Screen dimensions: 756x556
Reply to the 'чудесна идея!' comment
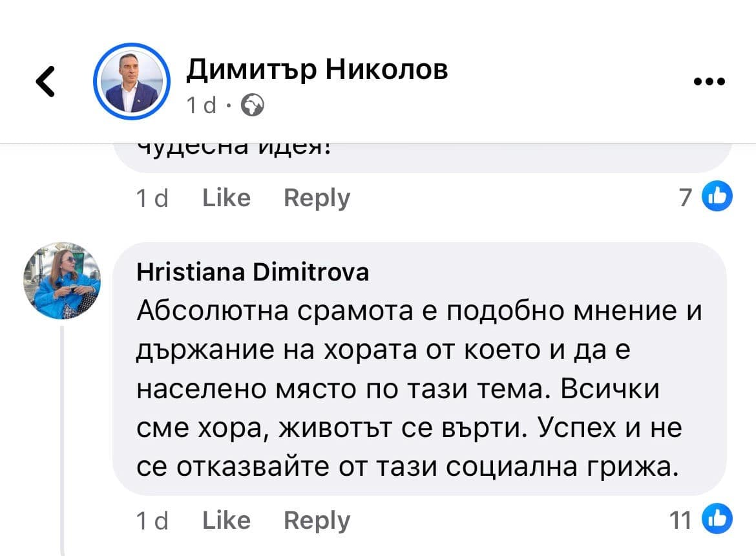click(x=317, y=197)
